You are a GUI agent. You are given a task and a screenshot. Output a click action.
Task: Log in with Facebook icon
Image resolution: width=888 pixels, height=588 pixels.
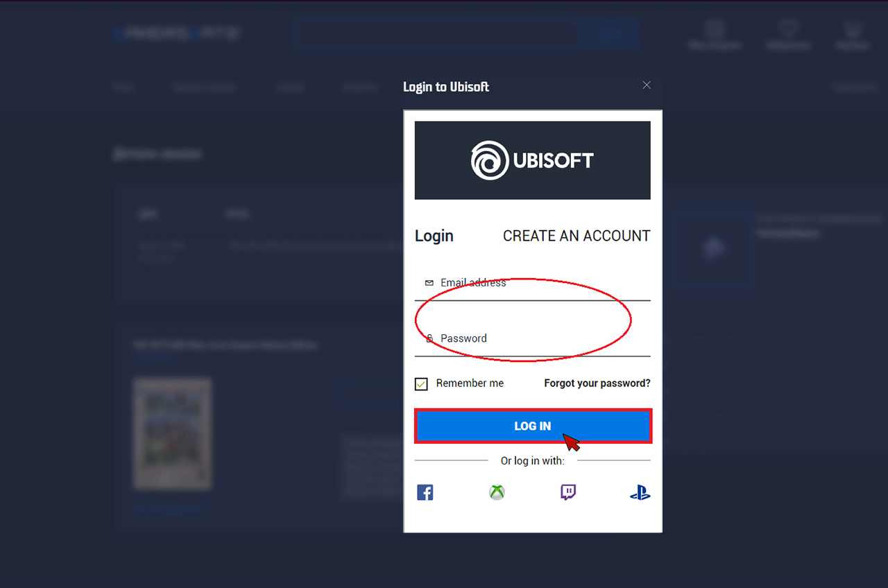tap(425, 493)
